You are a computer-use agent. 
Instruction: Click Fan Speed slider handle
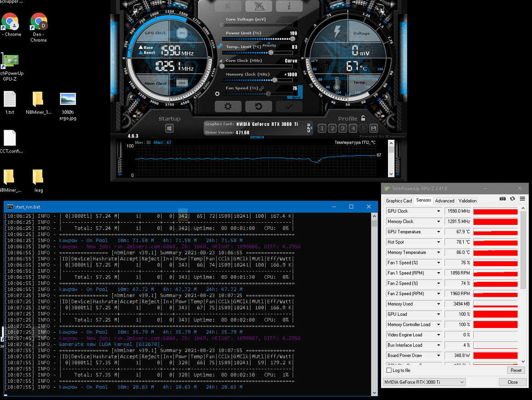(x=268, y=94)
